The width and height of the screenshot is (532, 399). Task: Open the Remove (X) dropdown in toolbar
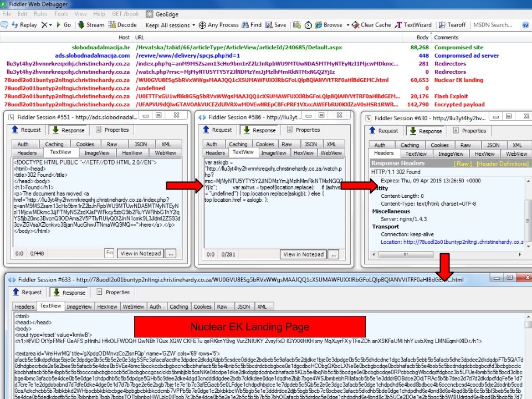tap(47, 25)
